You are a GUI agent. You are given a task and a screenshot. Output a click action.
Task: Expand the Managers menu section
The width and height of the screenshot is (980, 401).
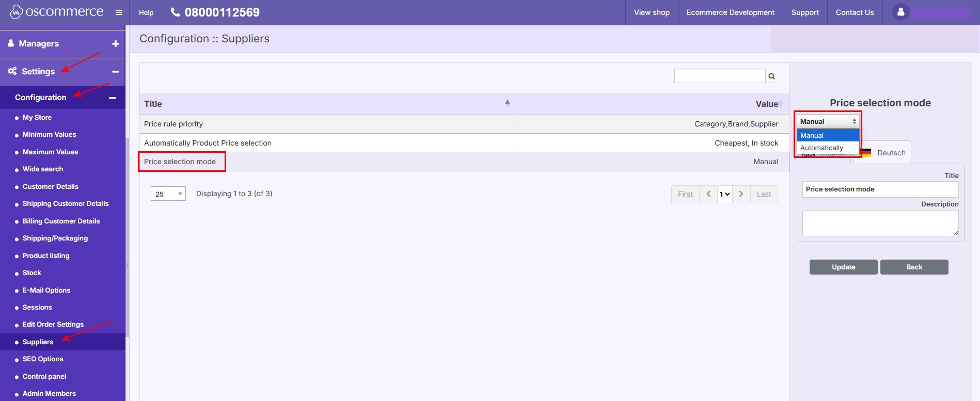[x=115, y=44]
